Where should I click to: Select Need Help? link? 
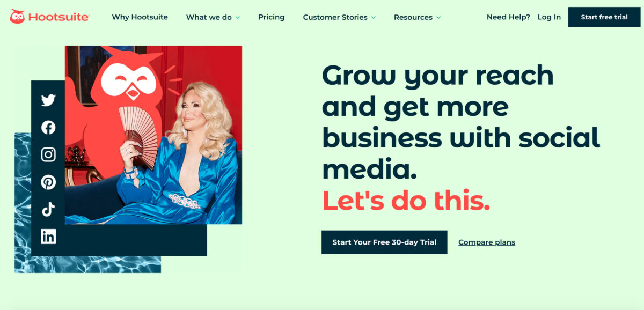[508, 17]
